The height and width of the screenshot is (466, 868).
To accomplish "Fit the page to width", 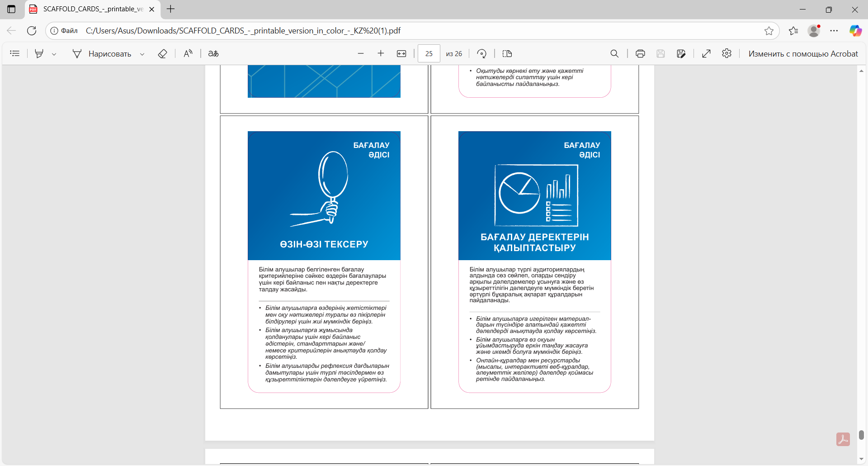I will click(x=401, y=54).
